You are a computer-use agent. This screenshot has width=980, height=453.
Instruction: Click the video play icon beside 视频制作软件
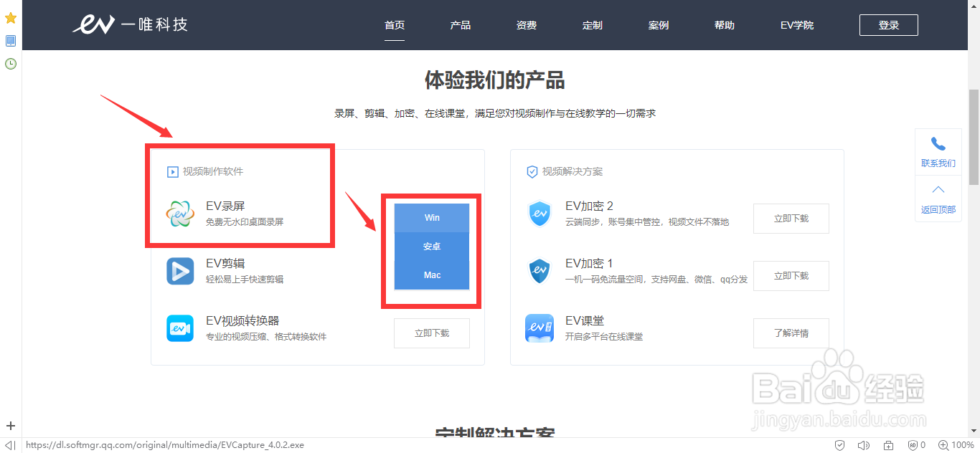(x=172, y=172)
